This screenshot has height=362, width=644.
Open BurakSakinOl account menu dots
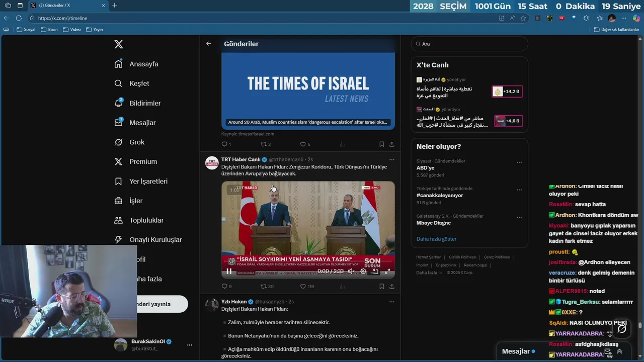189,345
